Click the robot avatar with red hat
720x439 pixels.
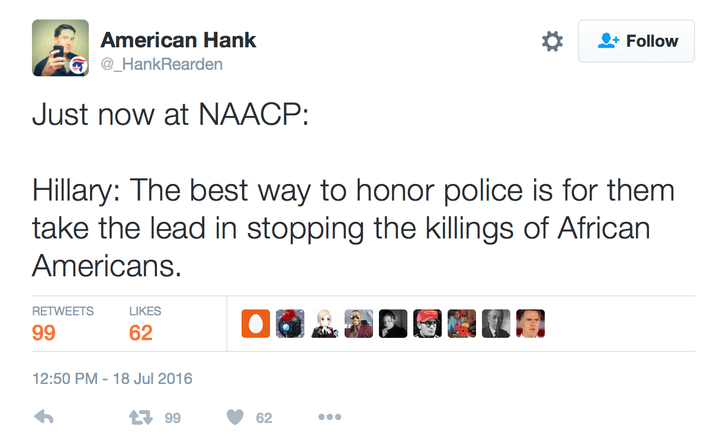click(290, 323)
